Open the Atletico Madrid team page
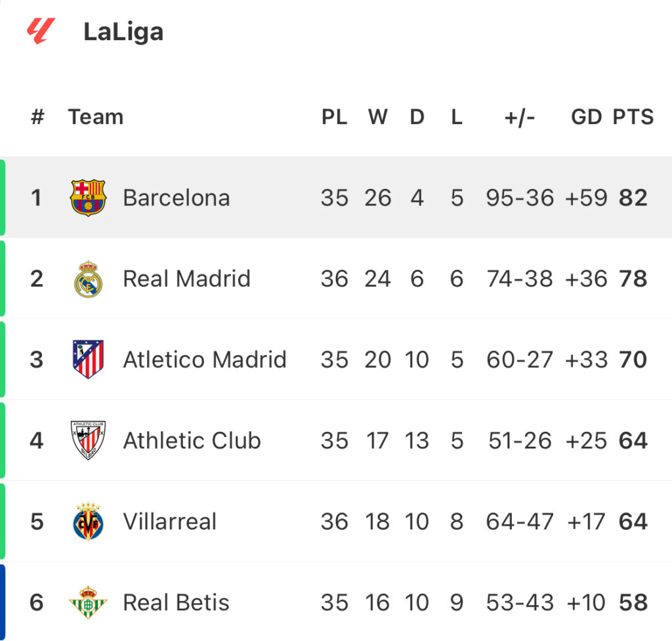This screenshot has width=672, height=641. pyautogui.click(x=205, y=360)
